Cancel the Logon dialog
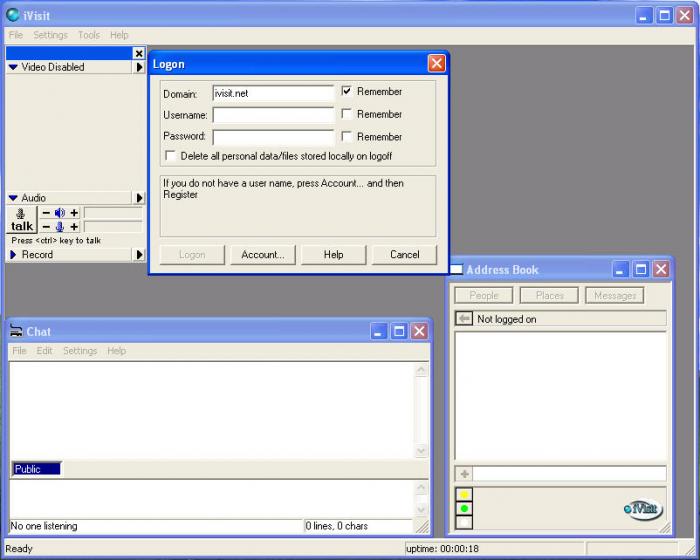 (x=404, y=255)
